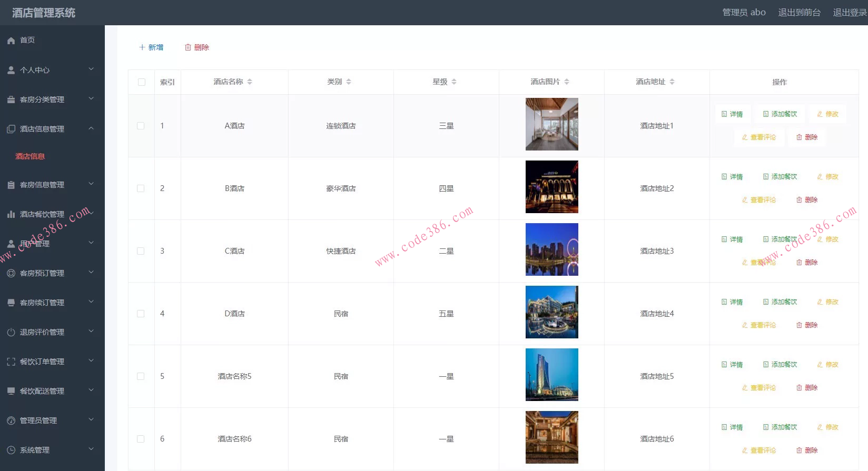This screenshot has height=471, width=868.
Task: Open the hotel image thumbnail for C酒店
Action: 551,249
